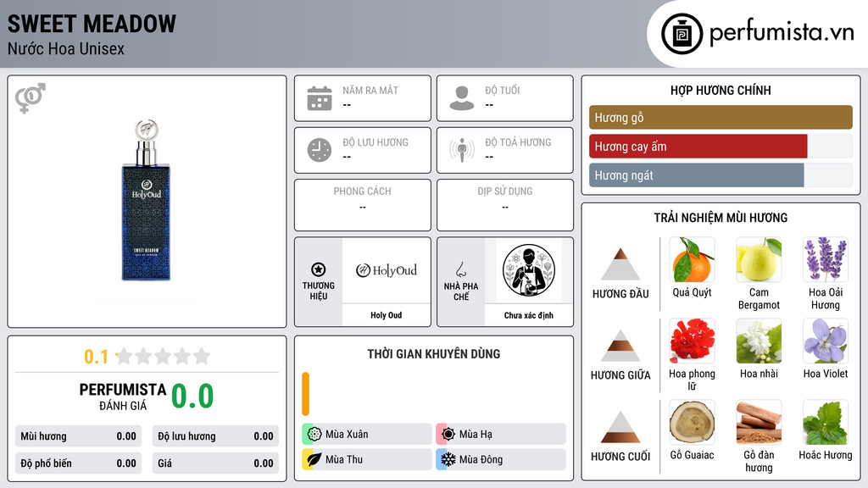Click the Holy Oud brand logo
The height and width of the screenshot is (488, 868).
387,270
